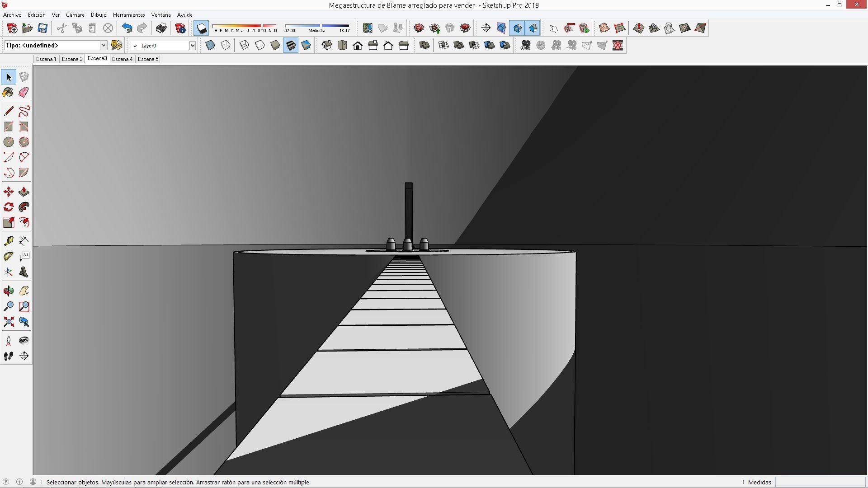Screen dimensions: 868x488
Task: Open the Layer0 layer dropdown
Action: (192, 46)
